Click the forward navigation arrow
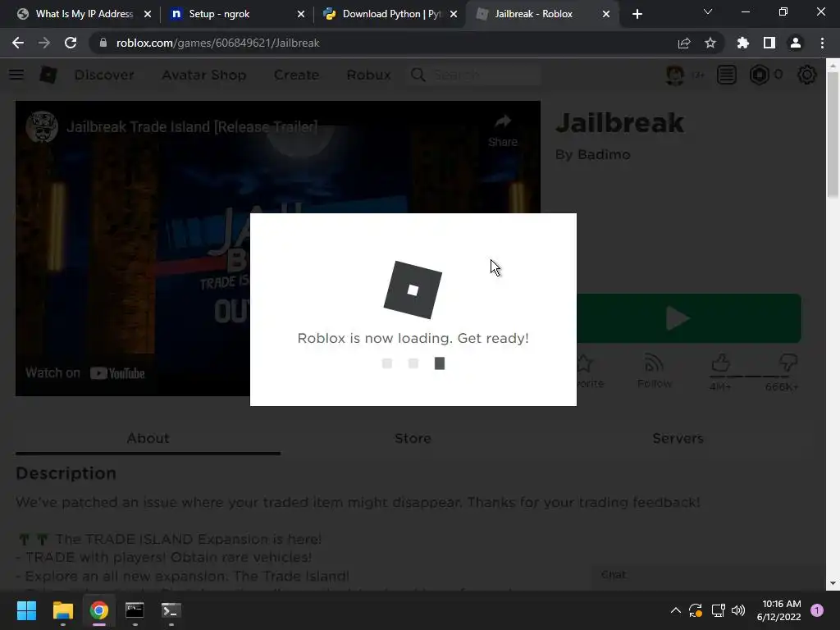 coord(44,43)
